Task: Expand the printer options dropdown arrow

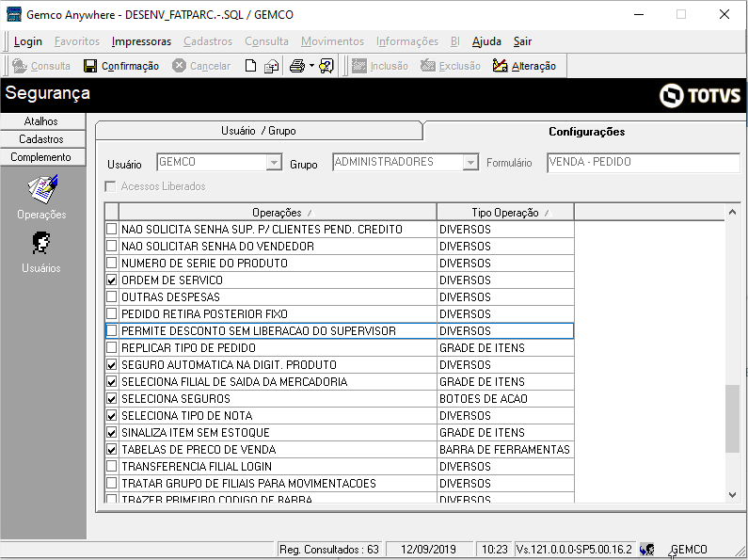Action: tap(311, 66)
